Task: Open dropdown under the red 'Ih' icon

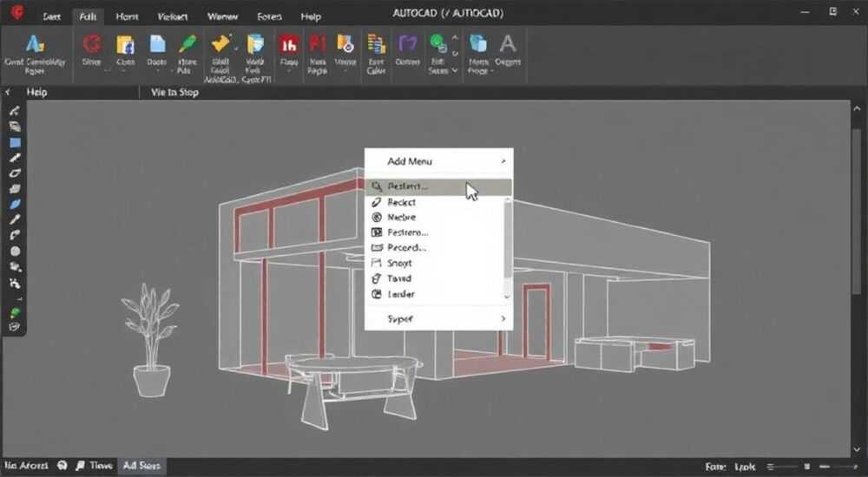Action: 288,71
